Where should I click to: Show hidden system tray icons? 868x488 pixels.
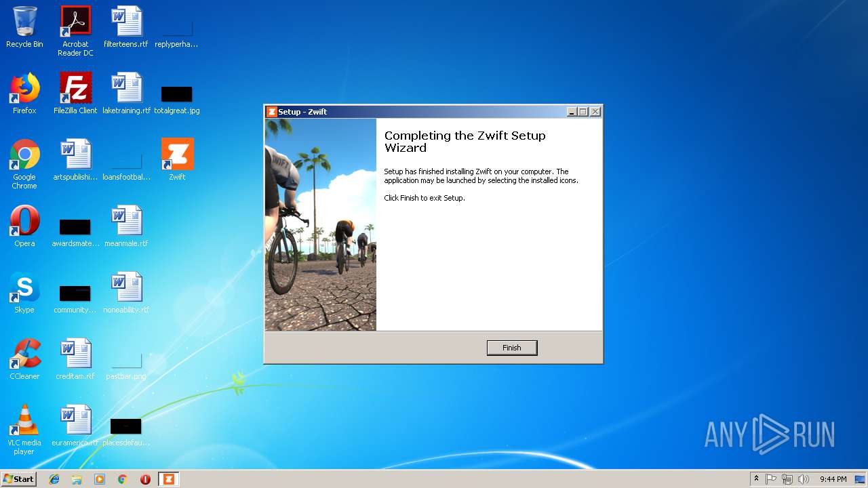(756, 479)
